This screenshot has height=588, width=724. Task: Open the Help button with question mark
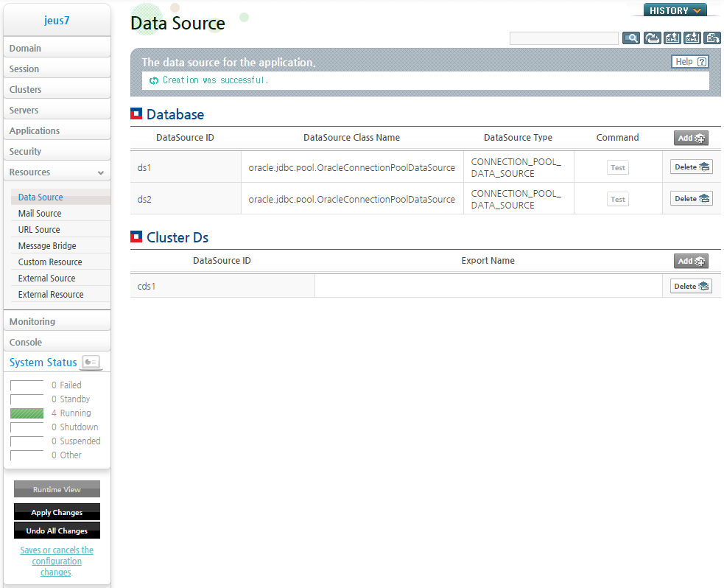690,62
